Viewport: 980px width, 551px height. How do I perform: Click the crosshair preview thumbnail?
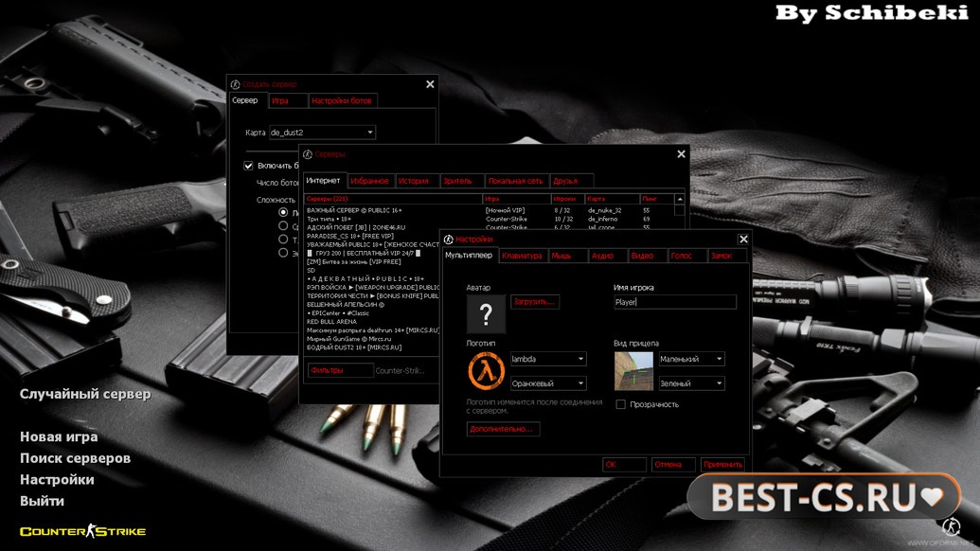point(633,370)
